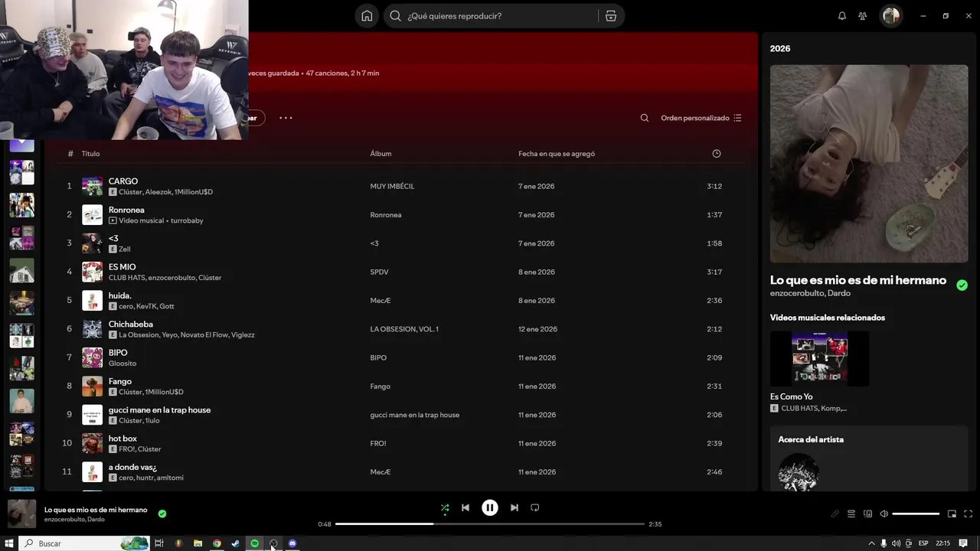The width and height of the screenshot is (980, 551).
Task: Open the playback queue icon
Action: (x=851, y=514)
